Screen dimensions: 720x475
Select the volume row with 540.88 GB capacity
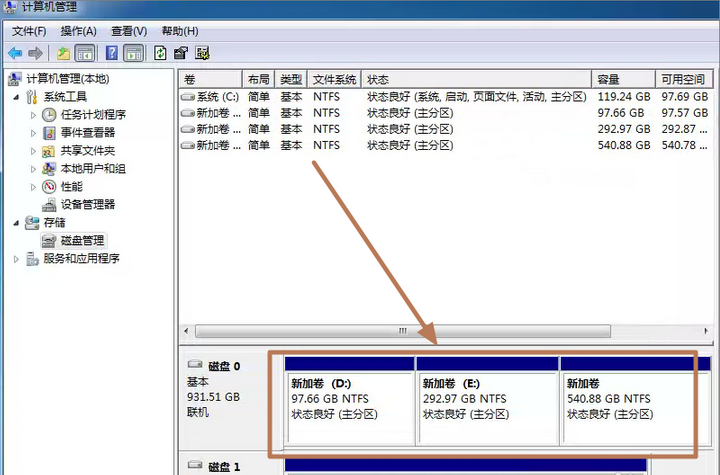tap(445, 145)
